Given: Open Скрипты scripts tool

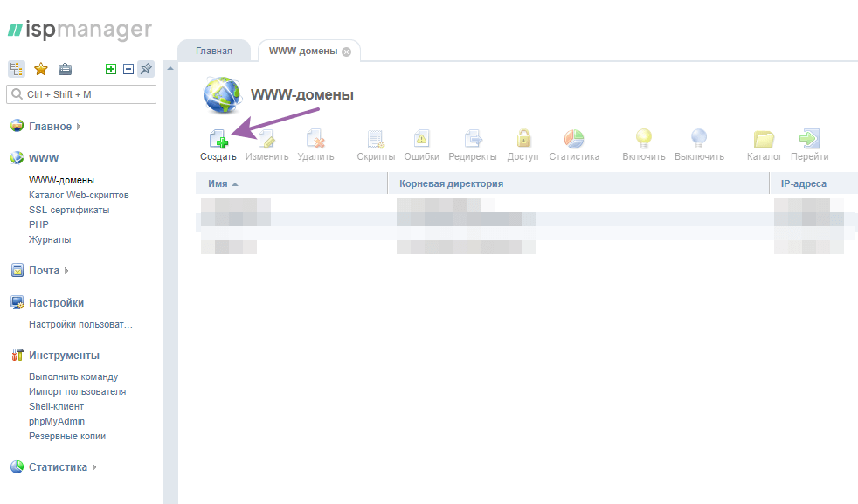Looking at the screenshot, I should tap(376, 140).
